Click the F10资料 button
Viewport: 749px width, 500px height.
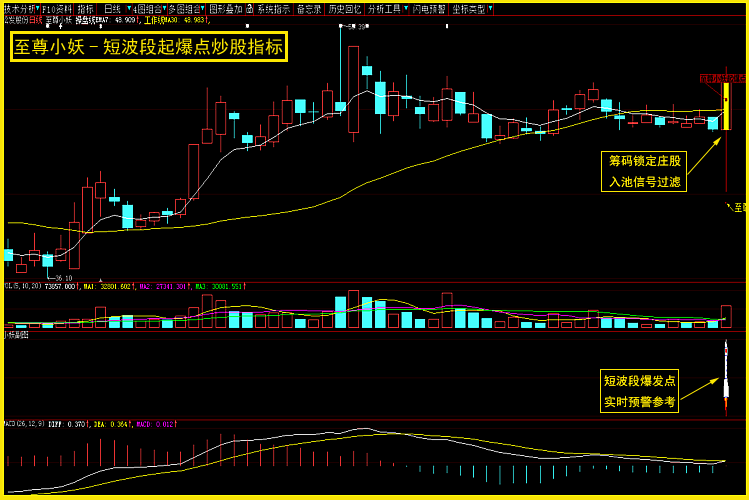pos(57,8)
